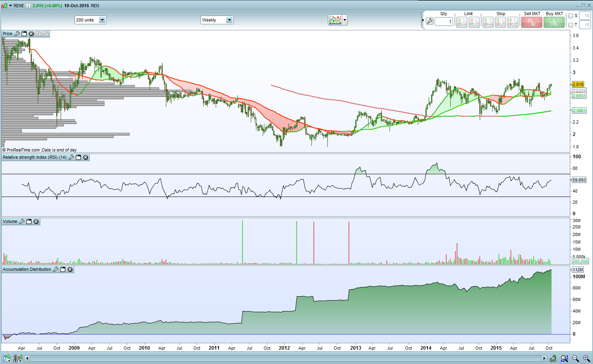Close the RSI indicator panel
This screenshot has width=593, height=364.
85,157
